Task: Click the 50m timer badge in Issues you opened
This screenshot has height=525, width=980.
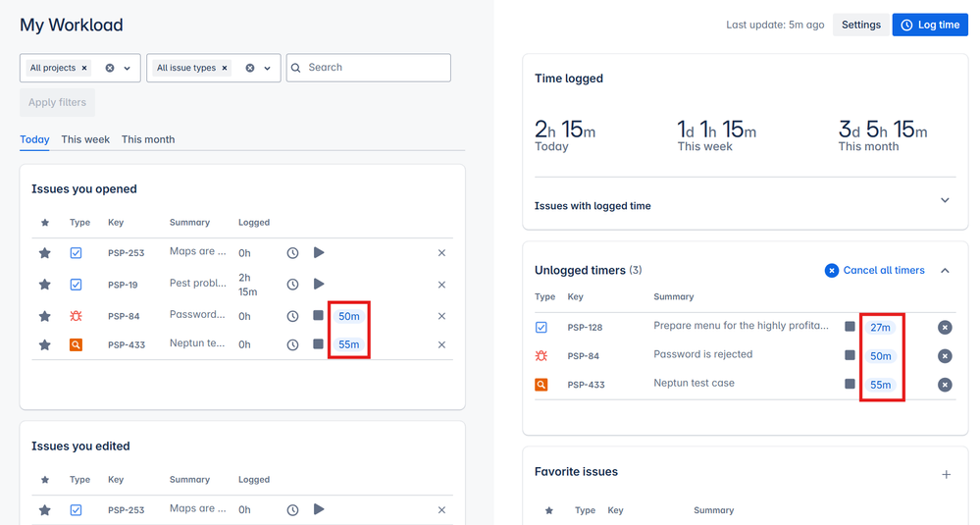Action: coord(349,316)
